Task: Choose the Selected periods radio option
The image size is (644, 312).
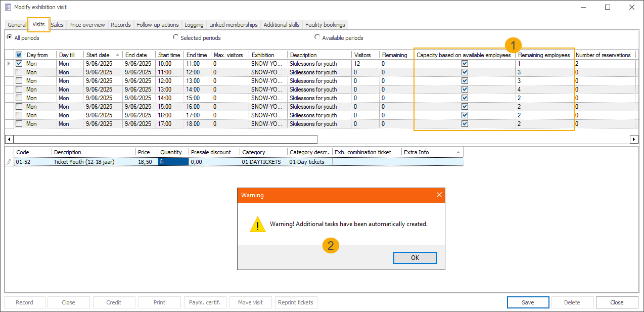Action: (x=175, y=37)
